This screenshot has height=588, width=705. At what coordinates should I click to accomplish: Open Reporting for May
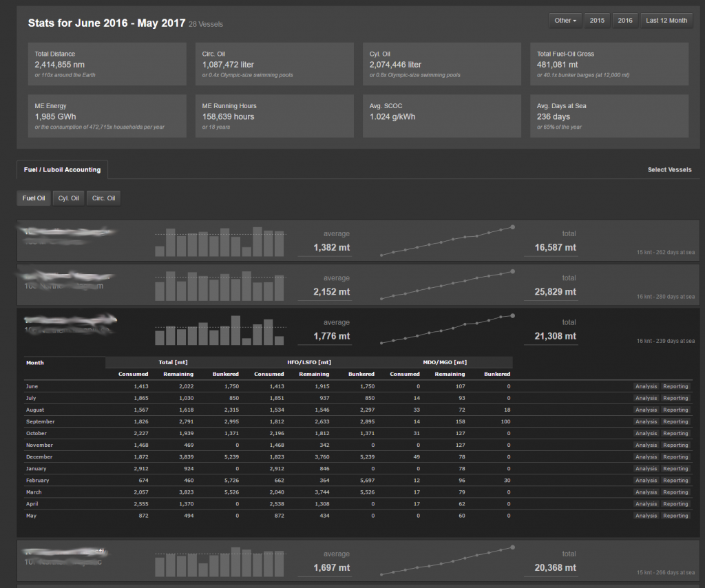tap(675, 515)
